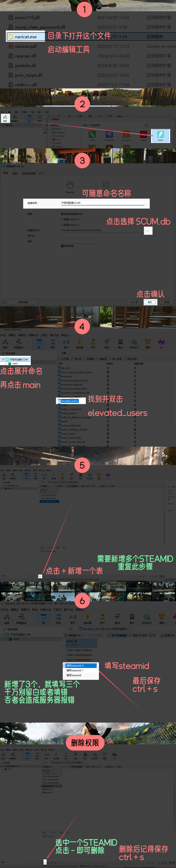
Task: Toggle 保存密码 checkbox
Action: click(67, 246)
